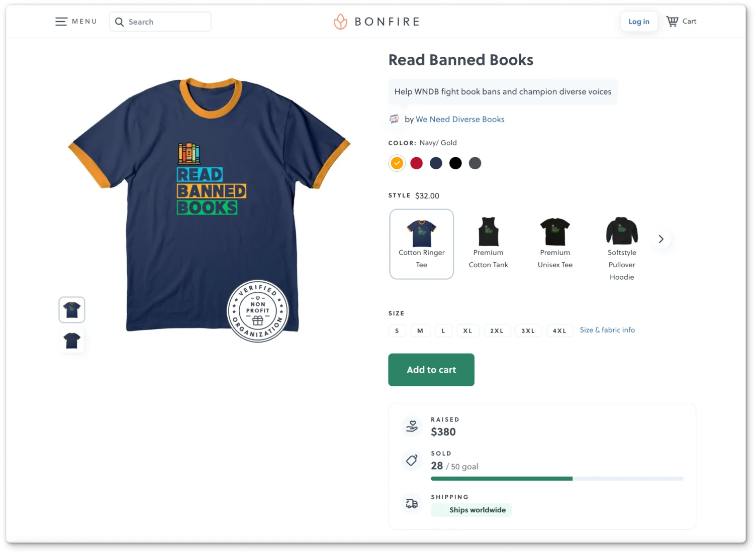Click the Bonfire flame logo
Viewport: 756px width, 554px height.
[340, 22]
